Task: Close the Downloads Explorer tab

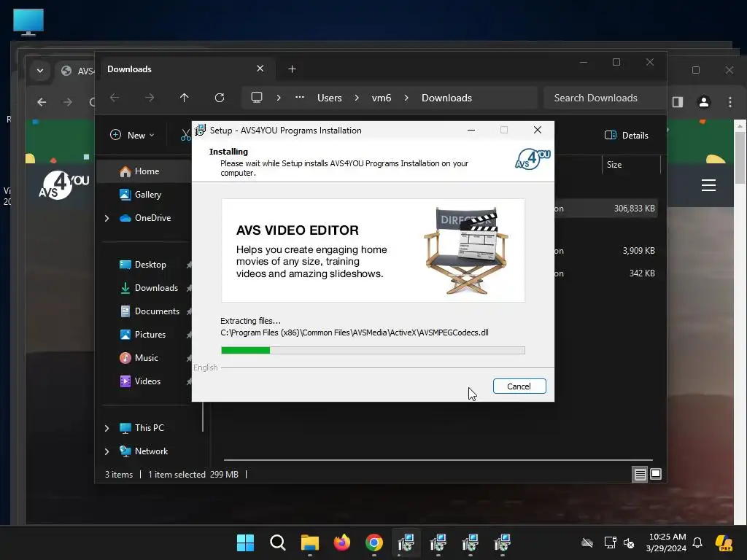Action: (x=260, y=69)
